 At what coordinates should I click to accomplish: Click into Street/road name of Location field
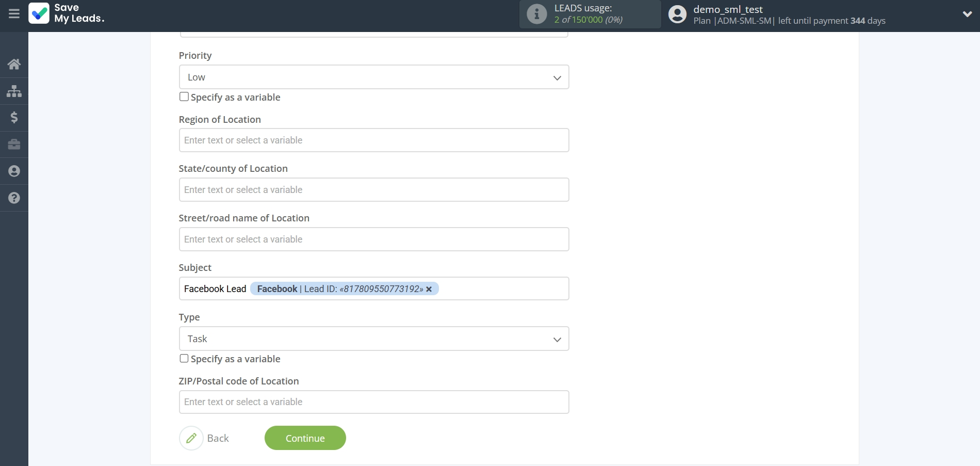[373, 239]
